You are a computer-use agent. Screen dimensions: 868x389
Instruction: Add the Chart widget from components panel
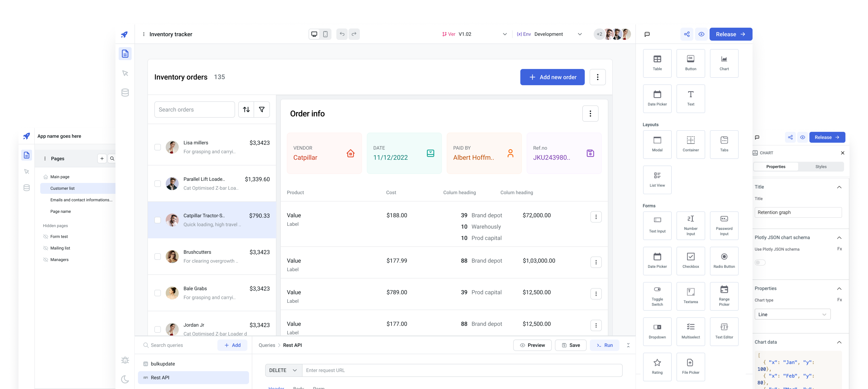pyautogui.click(x=724, y=63)
